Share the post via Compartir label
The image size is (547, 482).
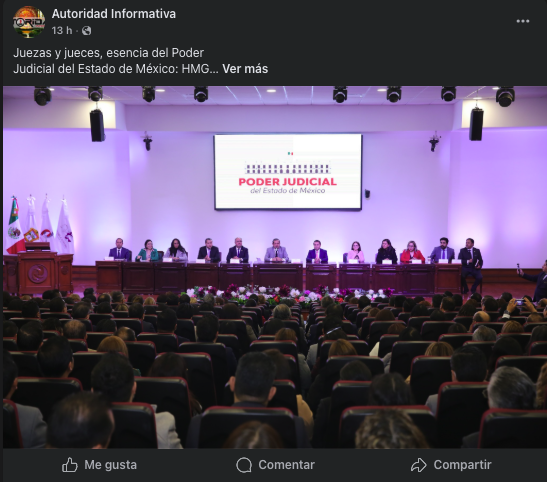tap(462, 465)
